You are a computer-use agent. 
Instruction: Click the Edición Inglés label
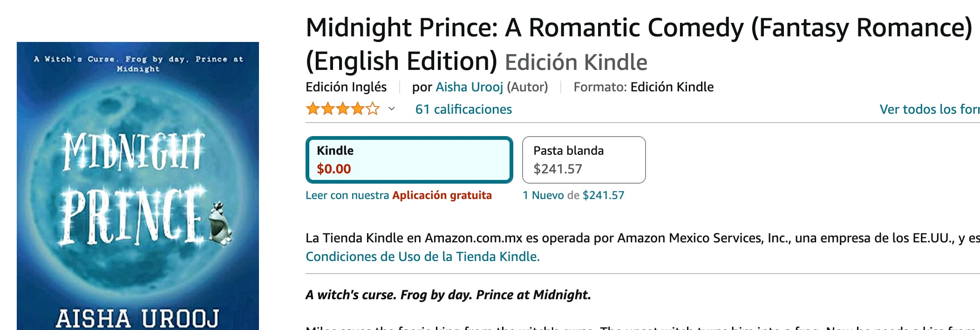click(346, 87)
